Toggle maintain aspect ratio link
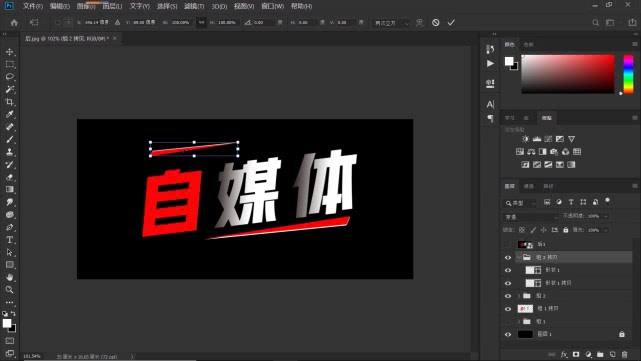This screenshot has height=361, width=641. 201,22
